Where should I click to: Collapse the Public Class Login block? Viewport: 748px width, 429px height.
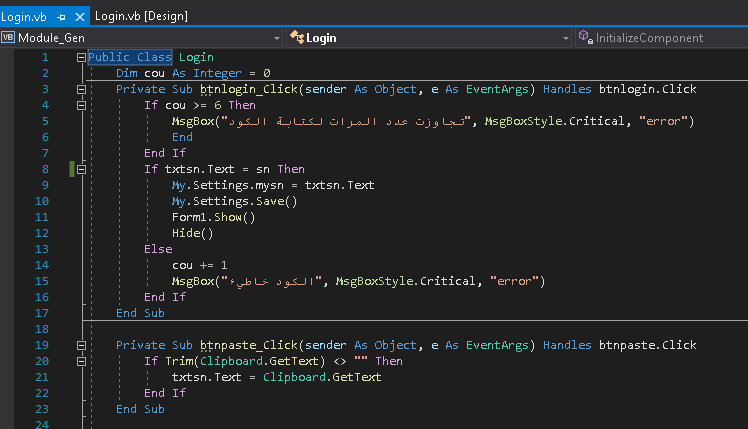click(81, 58)
